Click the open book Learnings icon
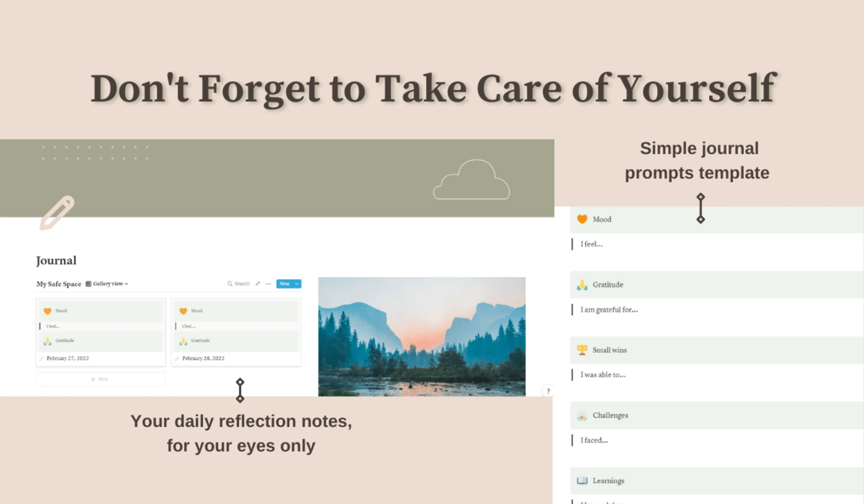This screenshot has height=504, width=864. pyautogui.click(x=582, y=481)
